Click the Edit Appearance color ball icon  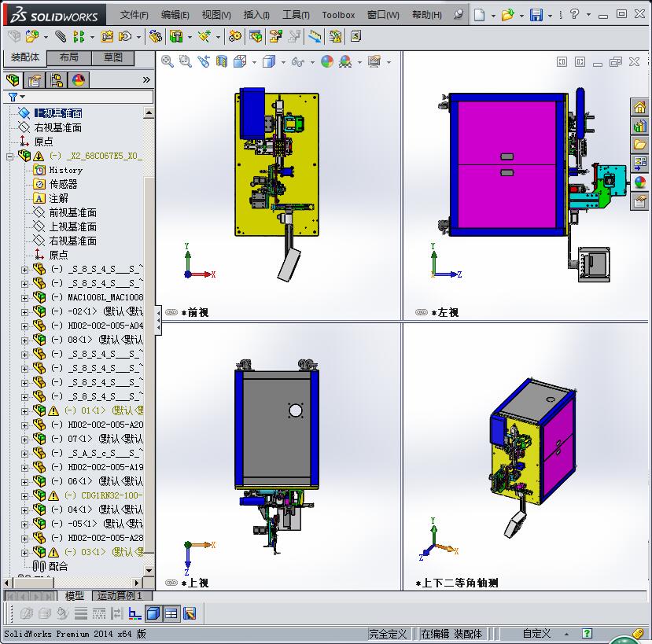[x=327, y=61]
